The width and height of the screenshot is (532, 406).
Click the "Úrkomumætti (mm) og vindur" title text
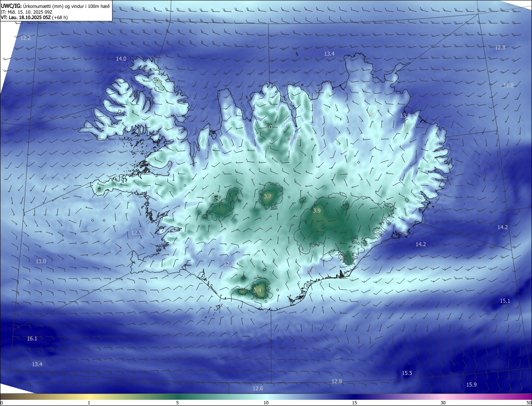[x=54, y=6]
